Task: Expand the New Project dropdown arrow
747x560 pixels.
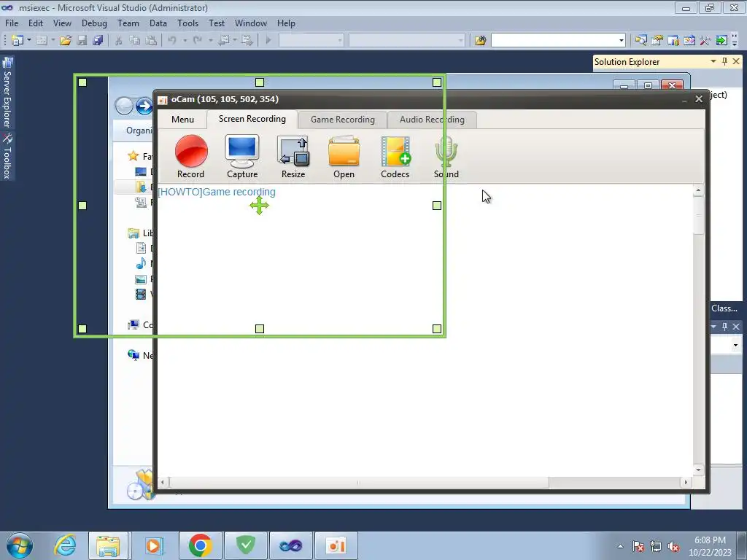Action: [x=29, y=41]
